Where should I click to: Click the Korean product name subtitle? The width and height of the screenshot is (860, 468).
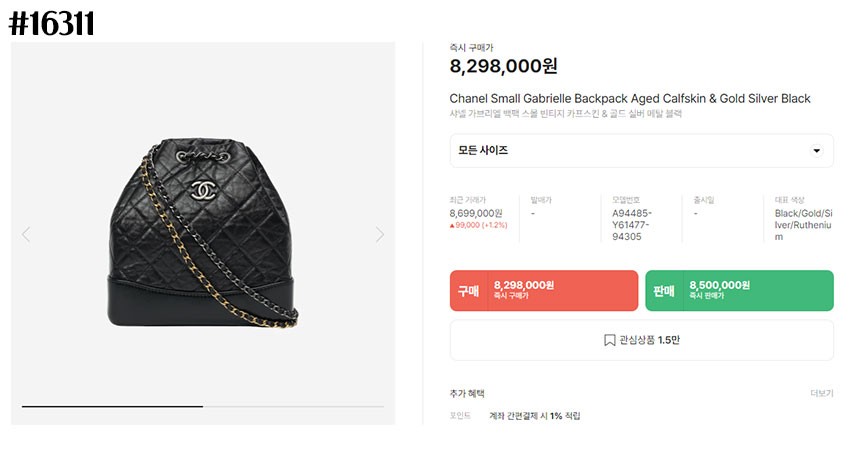pyautogui.click(x=565, y=114)
